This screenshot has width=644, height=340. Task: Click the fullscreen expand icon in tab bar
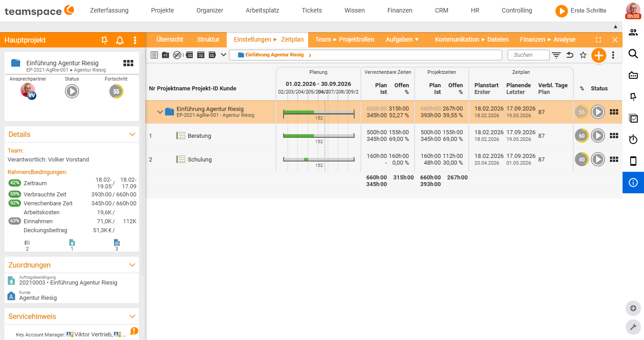coord(598,40)
